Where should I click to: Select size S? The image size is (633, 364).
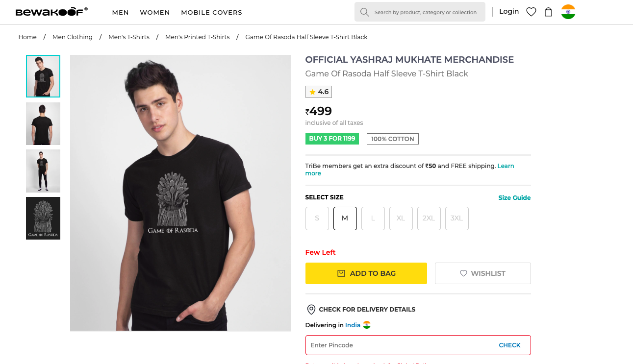coord(317,218)
